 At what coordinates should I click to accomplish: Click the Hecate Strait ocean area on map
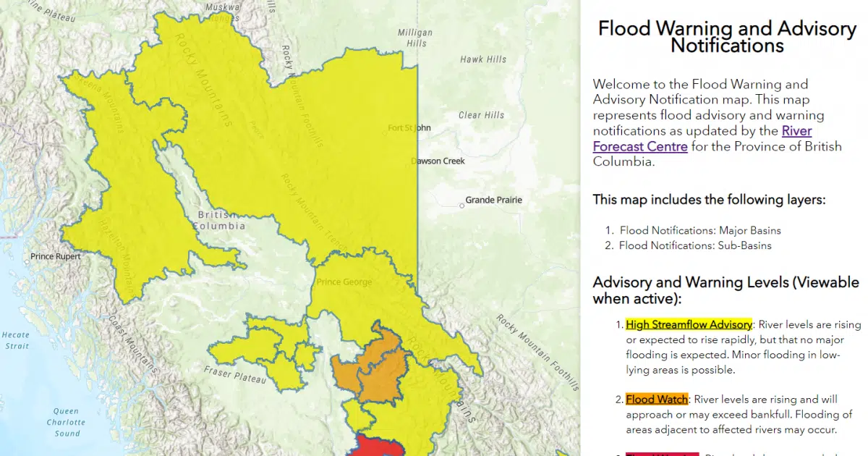[x=16, y=340]
